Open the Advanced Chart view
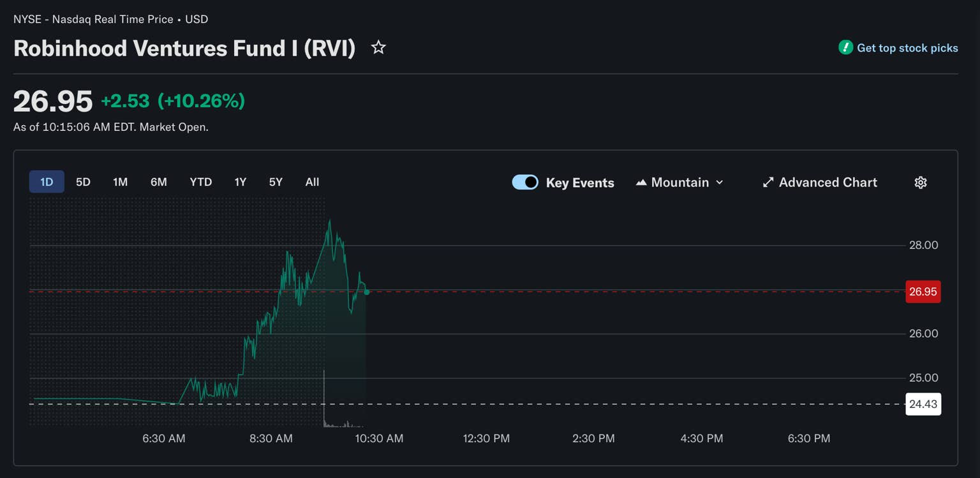Viewport: 980px width, 478px height. click(x=828, y=183)
